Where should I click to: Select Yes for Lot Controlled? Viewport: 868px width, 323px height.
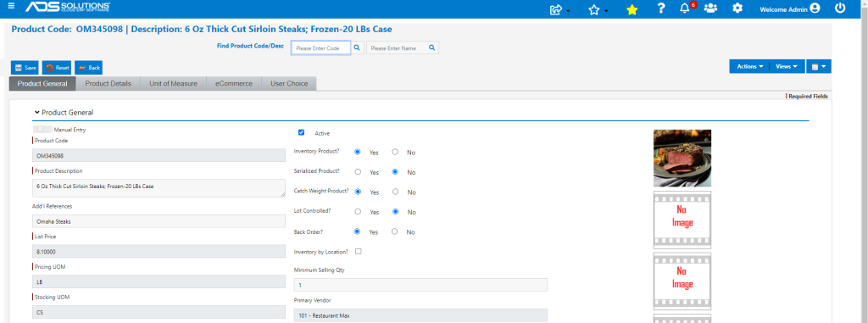click(x=358, y=212)
